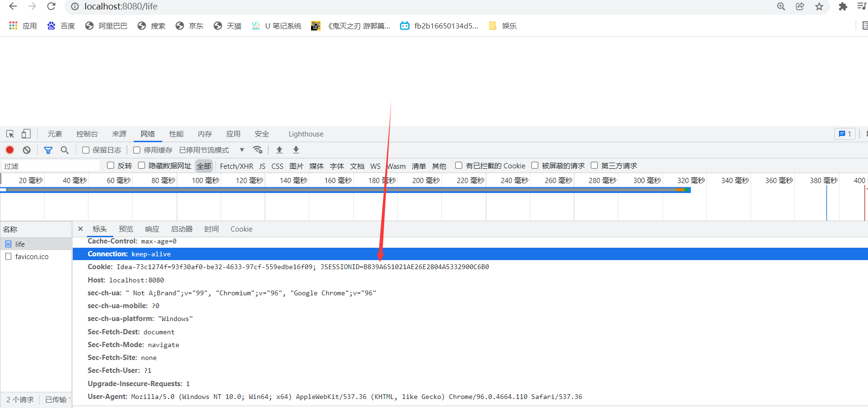Viewport: 868px width, 408px height.
Task: Open the extensions puzzle icon
Action: (843, 6)
